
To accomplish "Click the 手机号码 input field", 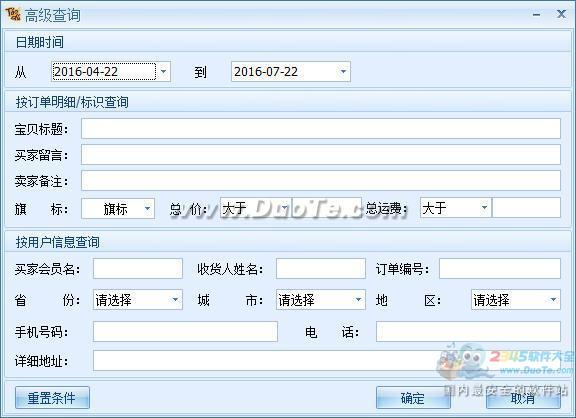I will coord(185,332).
